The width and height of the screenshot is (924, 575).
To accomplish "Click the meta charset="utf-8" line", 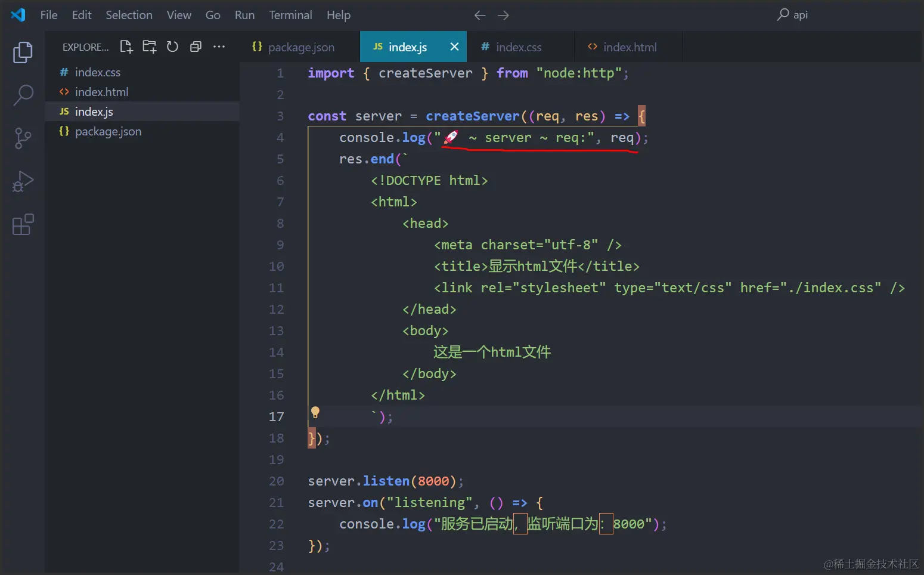I will 528,245.
